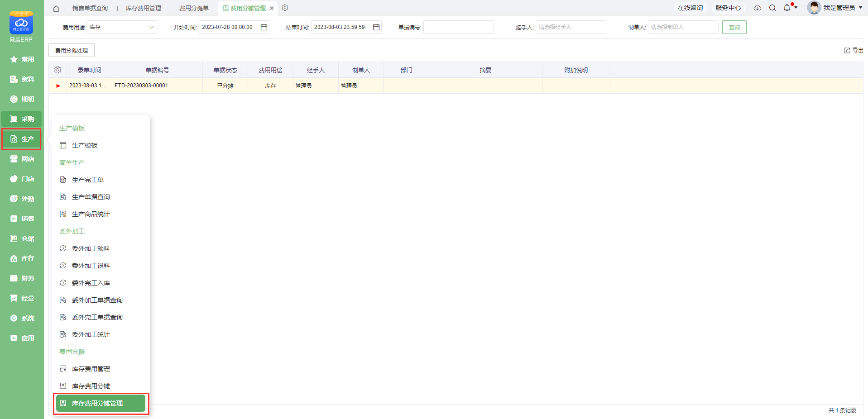Open the 经营 sidebar section
Screen dimensions: 868x419
(22, 298)
